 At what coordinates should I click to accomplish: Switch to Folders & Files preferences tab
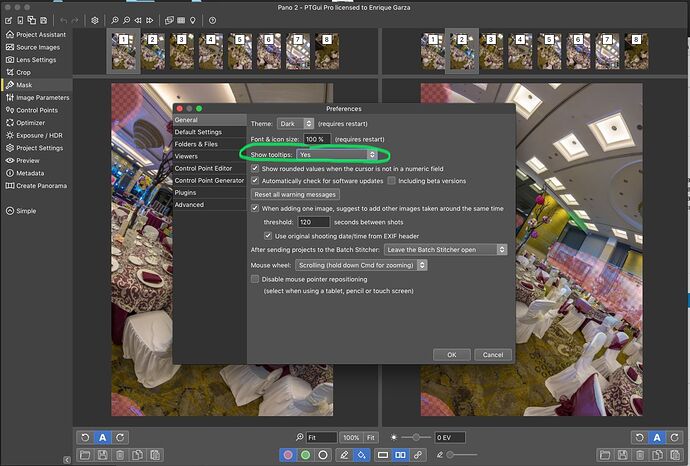pos(196,144)
